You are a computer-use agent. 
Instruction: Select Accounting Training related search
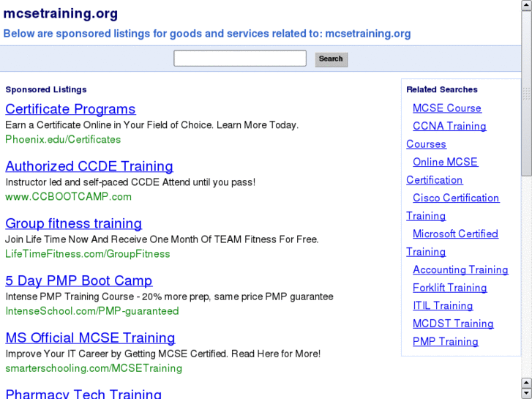pyautogui.click(x=460, y=269)
